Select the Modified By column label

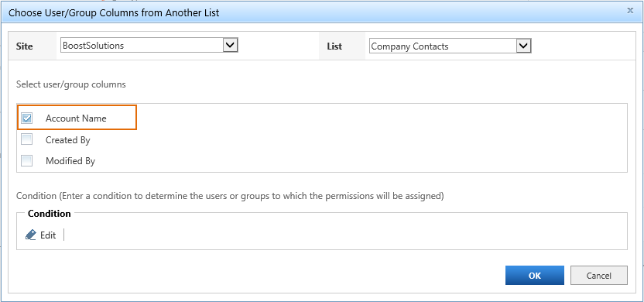click(70, 161)
